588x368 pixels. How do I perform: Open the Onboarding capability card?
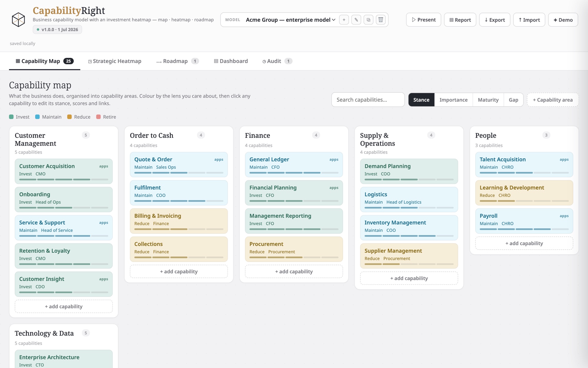[x=64, y=199]
